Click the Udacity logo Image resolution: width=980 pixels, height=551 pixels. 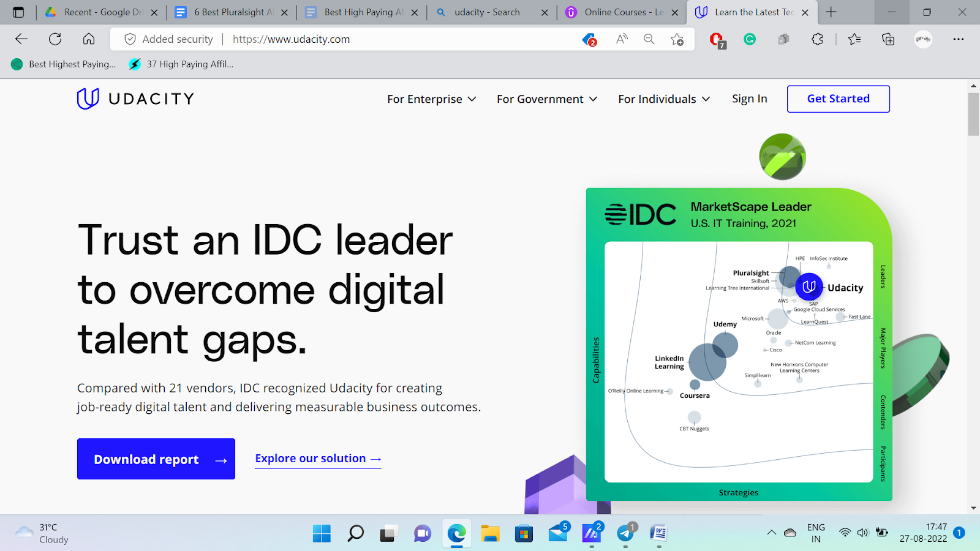click(x=135, y=99)
